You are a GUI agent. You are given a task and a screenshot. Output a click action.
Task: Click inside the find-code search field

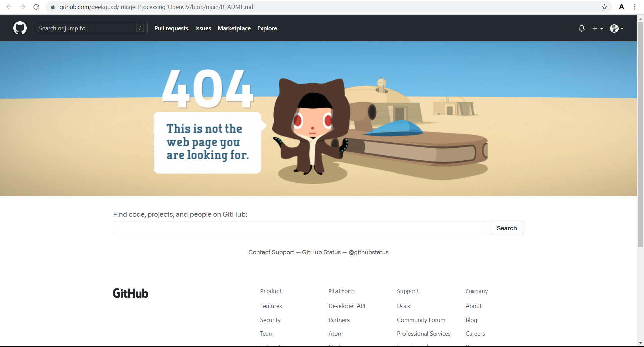point(299,227)
